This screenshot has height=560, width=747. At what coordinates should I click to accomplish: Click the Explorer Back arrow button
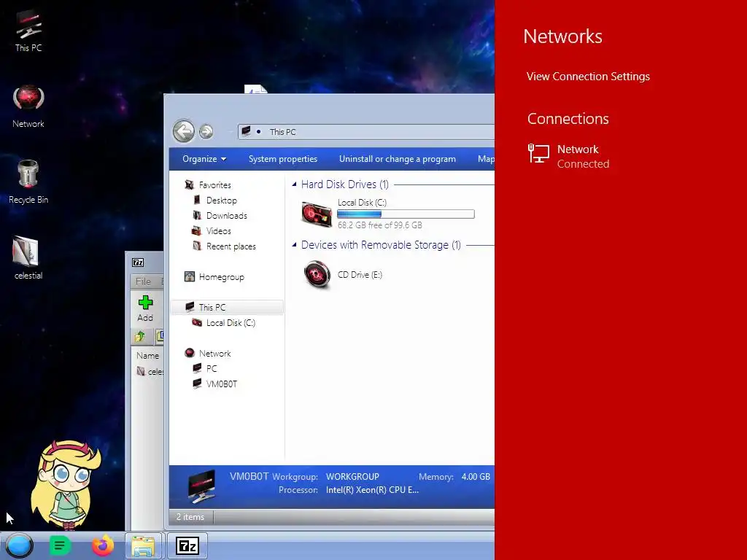[183, 131]
